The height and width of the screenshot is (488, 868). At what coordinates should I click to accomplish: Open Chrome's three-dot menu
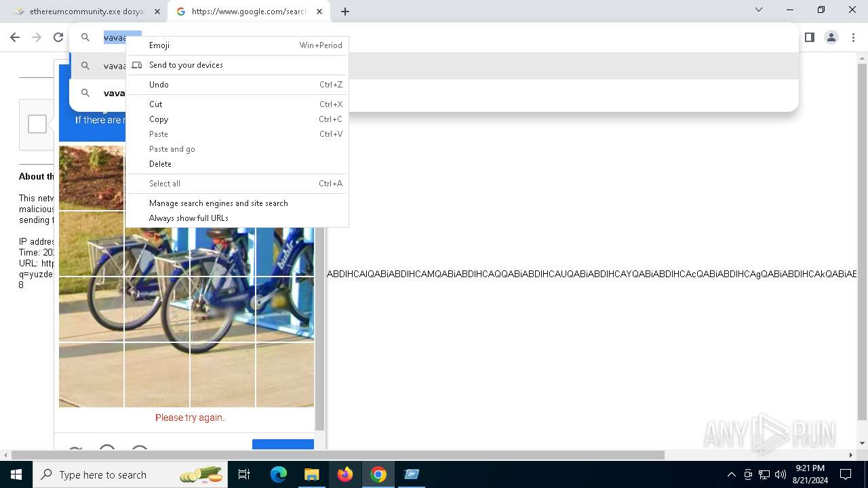pos(853,37)
